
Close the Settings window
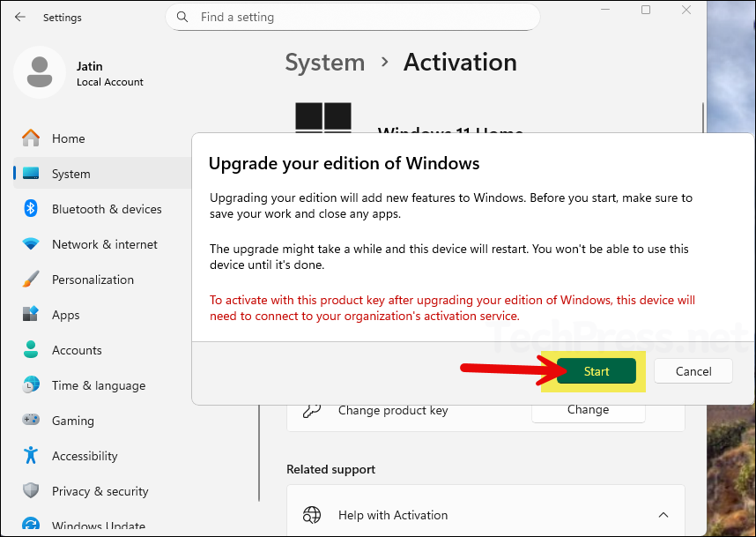click(x=686, y=10)
